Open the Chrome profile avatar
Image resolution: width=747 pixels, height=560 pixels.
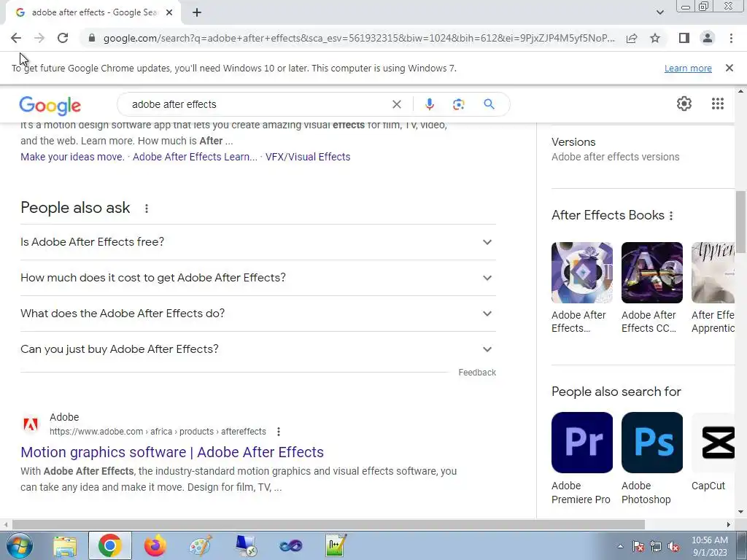point(708,38)
